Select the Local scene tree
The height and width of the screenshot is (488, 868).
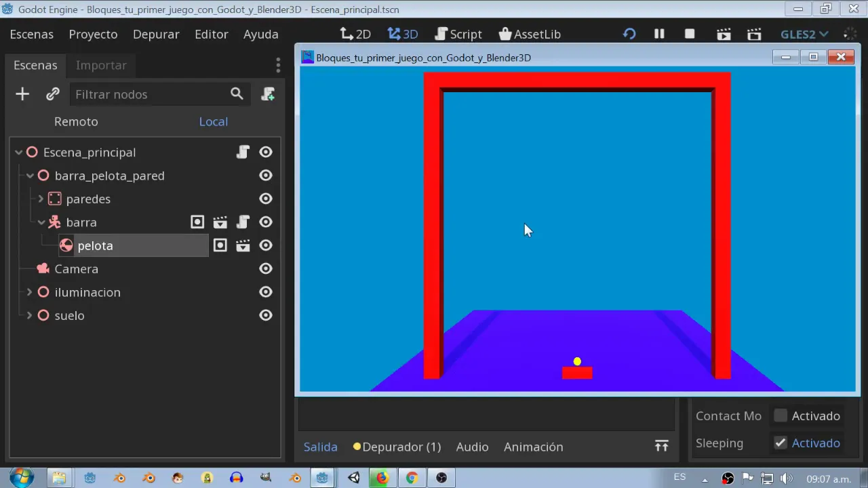coord(214,121)
